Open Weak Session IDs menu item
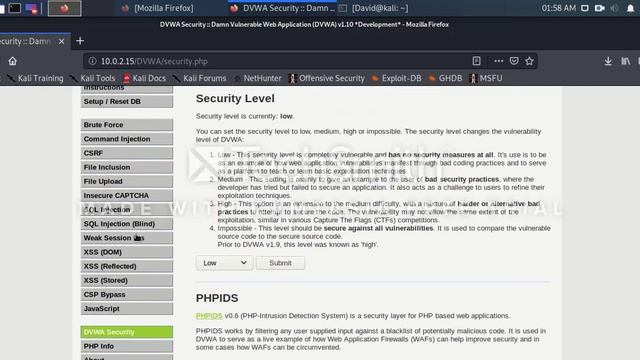The image size is (640, 360). coord(127,238)
